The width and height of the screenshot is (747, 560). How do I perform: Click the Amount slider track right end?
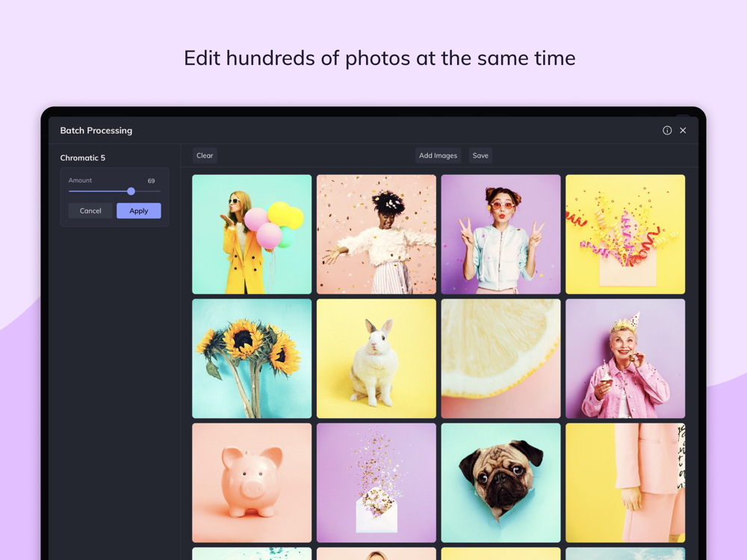159,191
